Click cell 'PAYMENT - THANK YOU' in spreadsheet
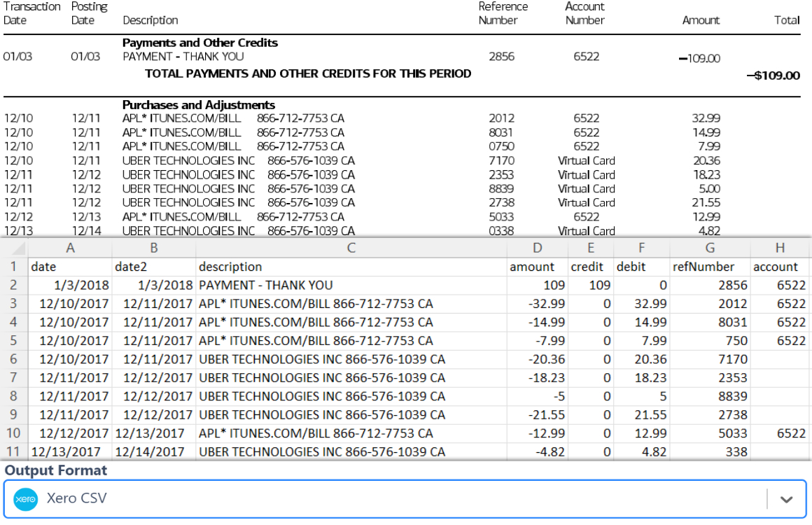This screenshot has width=812, height=525. (x=351, y=286)
